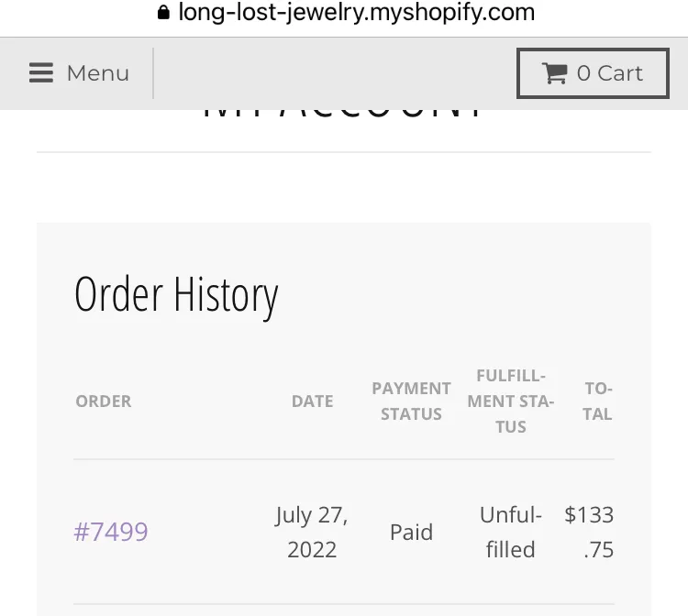Select the DATE column header

(x=312, y=401)
